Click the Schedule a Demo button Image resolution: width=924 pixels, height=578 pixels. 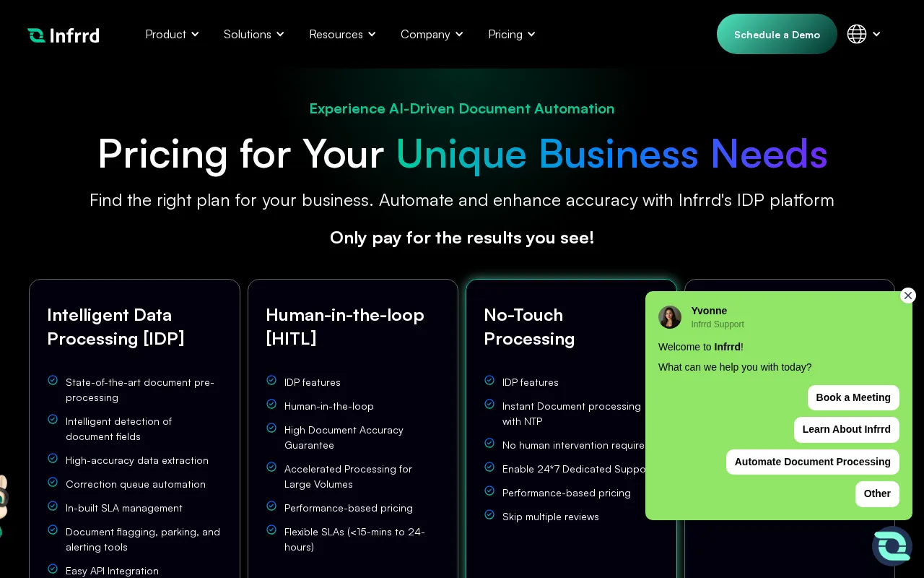coord(777,34)
